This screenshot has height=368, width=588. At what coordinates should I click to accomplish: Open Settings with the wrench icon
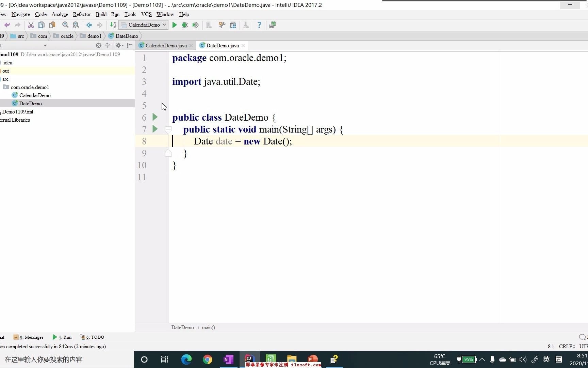click(x=222, y=25)
